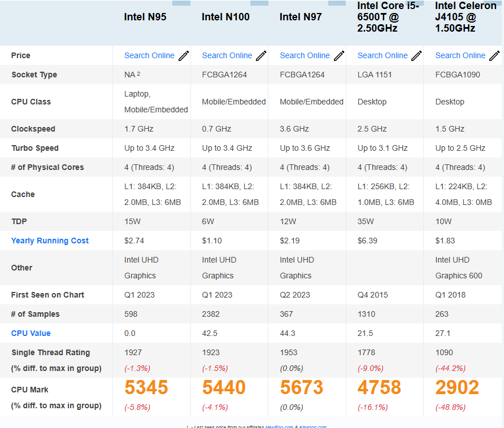The image size is (504, 428).
Task: Open Search Online link for Intel N95
Action: (x=149, y=55)
